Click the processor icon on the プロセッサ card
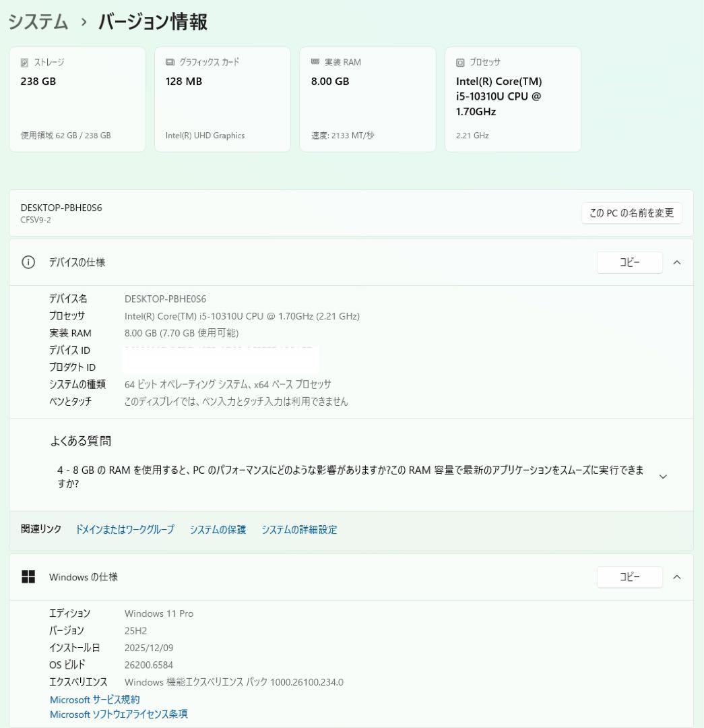The width and height of the screenshot is (704, 728). coord(459,62)
